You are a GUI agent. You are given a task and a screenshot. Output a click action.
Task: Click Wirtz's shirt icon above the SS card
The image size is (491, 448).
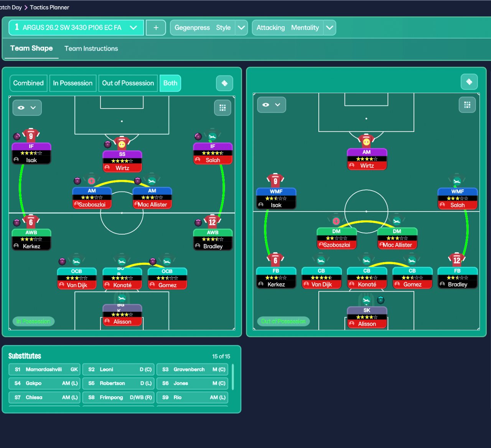pyautogui.click(x=122, y=143)
